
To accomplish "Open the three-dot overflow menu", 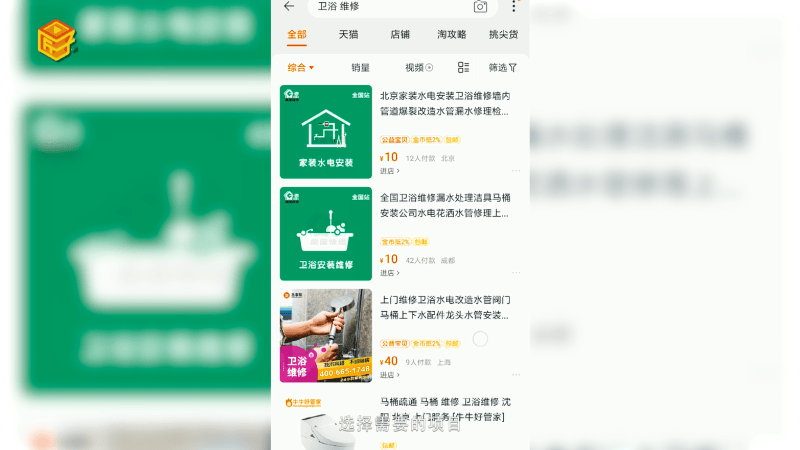I will [x=514, y=6].
